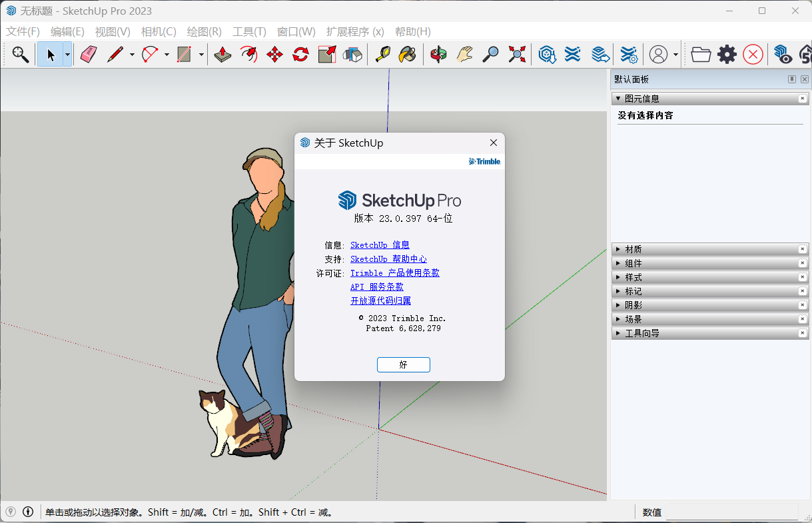Pick the Zoom magnifier tool

coord(491,54)
